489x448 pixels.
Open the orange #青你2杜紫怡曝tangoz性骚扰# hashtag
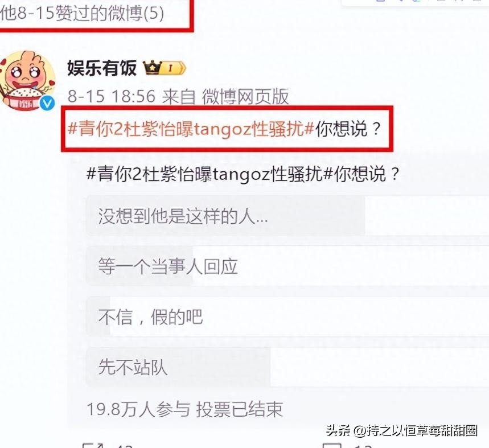[x=191, y=129]
